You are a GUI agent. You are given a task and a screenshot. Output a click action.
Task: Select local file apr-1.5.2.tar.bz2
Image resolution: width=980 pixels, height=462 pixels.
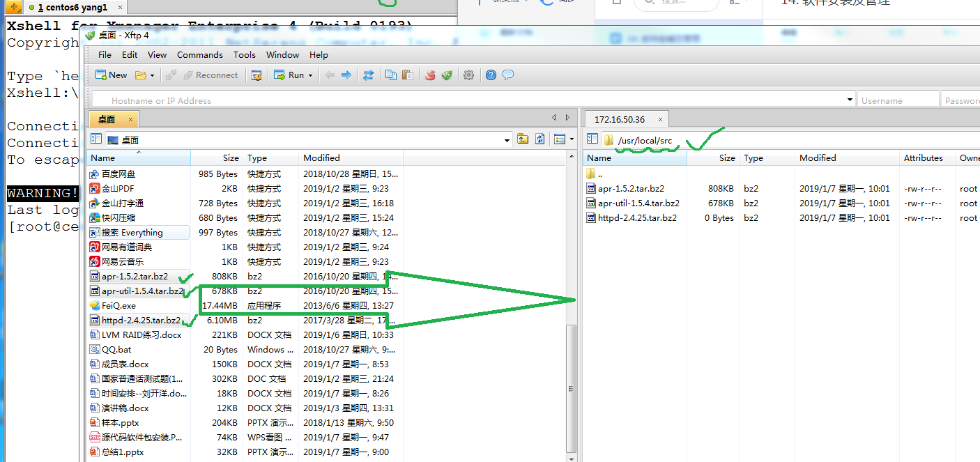click(x=135, y=277)
